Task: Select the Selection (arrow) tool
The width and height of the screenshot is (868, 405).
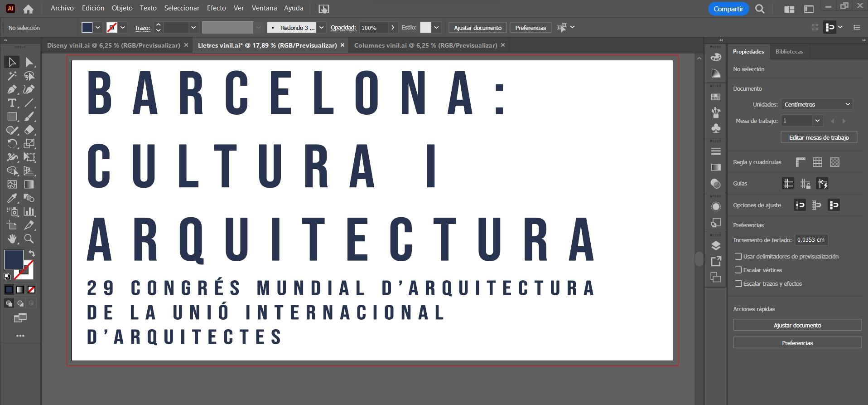Action: (12, 62)
